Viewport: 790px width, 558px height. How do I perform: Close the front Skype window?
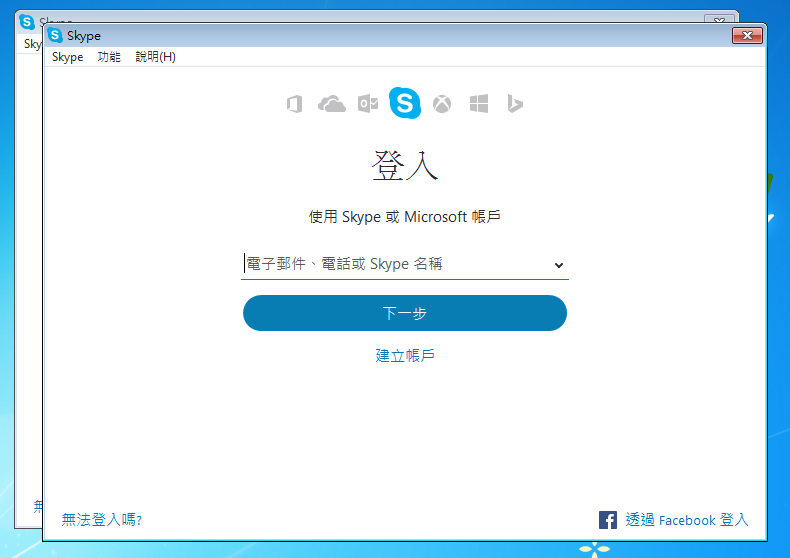click(747, 36)
